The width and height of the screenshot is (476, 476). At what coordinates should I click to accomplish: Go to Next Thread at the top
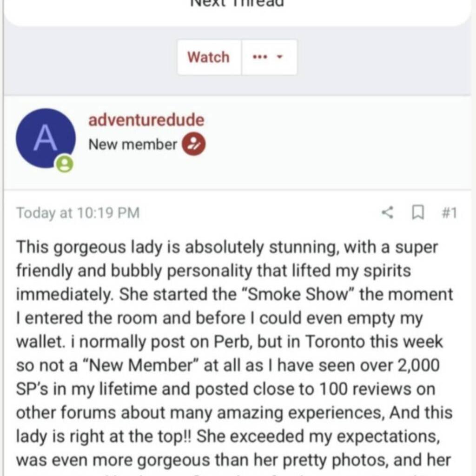(238, 3)
